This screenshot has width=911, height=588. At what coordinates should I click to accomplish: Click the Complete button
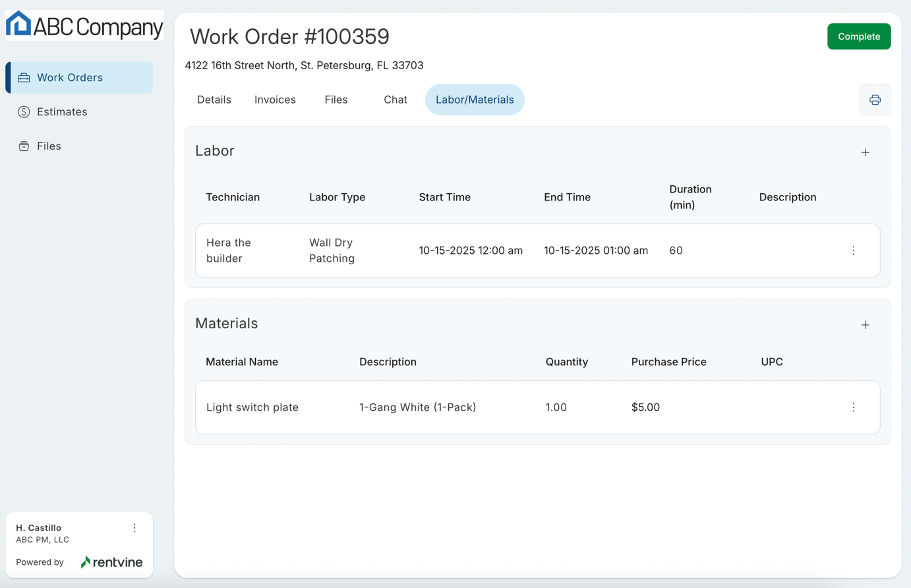coord(859,36)
